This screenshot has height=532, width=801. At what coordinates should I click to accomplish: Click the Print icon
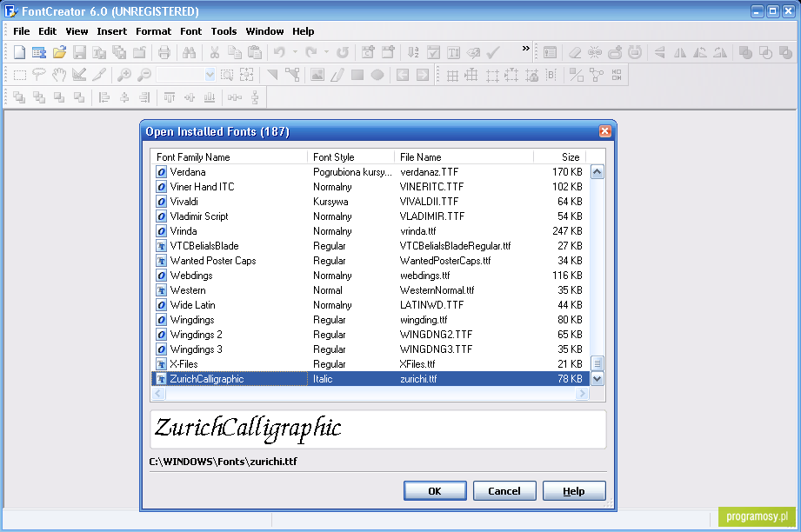click(164, 52)
